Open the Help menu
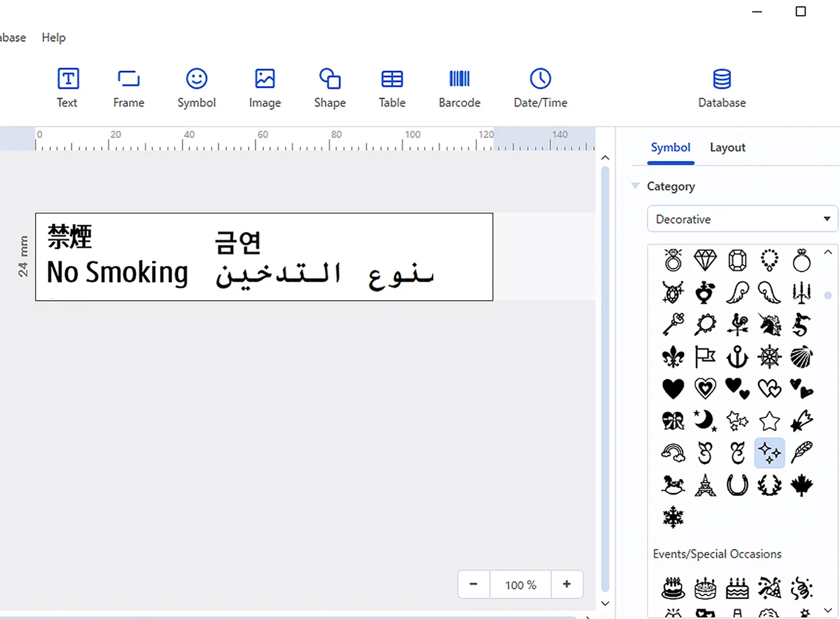This screenshot has height=619, width=840. pyautogui.click(x=53, y=37)
